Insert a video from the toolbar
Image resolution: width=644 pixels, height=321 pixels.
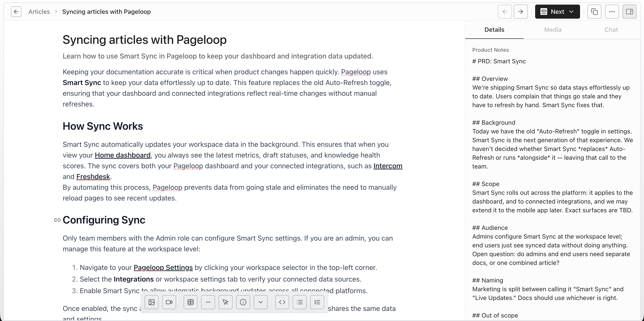click(x=169, y=302)
